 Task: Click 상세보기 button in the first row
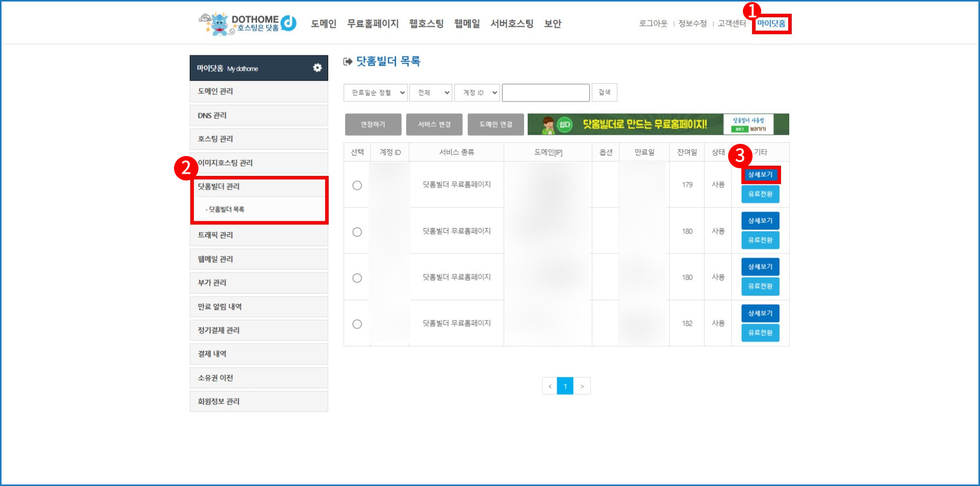(760, 175)
